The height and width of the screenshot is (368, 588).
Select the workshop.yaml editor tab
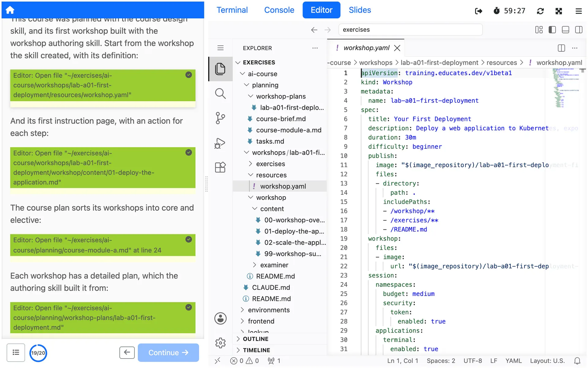(x=366, y=48)
